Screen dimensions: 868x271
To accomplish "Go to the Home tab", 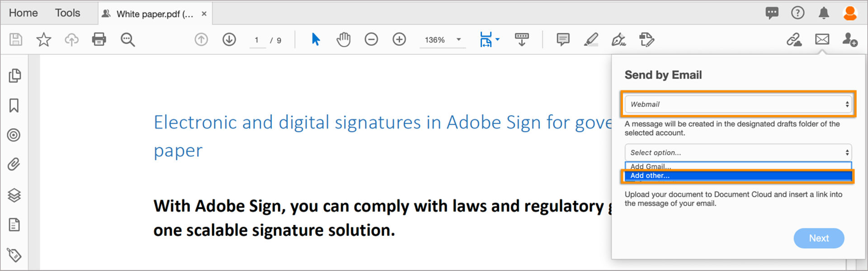I will [x=23, y=13].
